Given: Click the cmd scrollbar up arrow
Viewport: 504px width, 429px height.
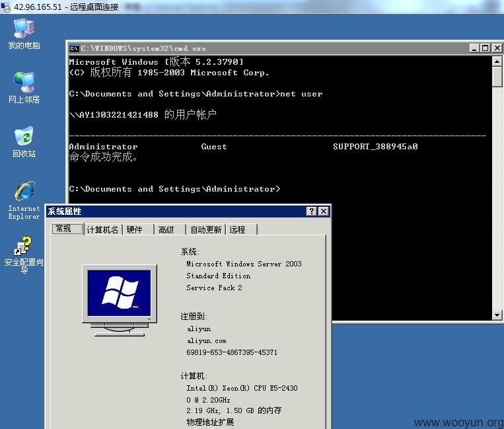Looking at the screenshot, I should [497, 61].
